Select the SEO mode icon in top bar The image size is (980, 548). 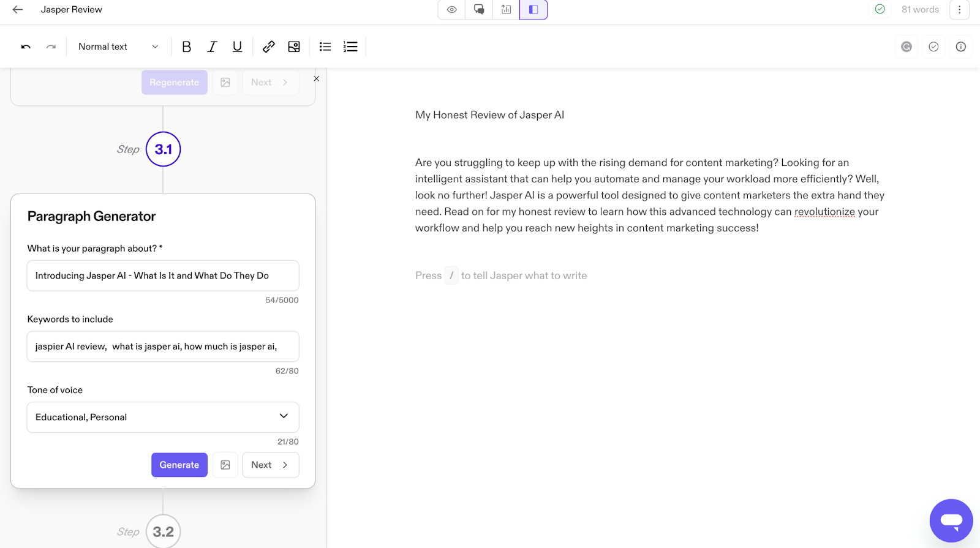click(506, 10)
